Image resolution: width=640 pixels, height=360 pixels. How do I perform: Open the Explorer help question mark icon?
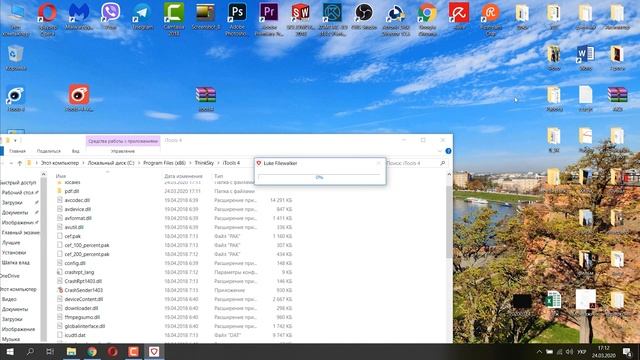coord(448,151)
